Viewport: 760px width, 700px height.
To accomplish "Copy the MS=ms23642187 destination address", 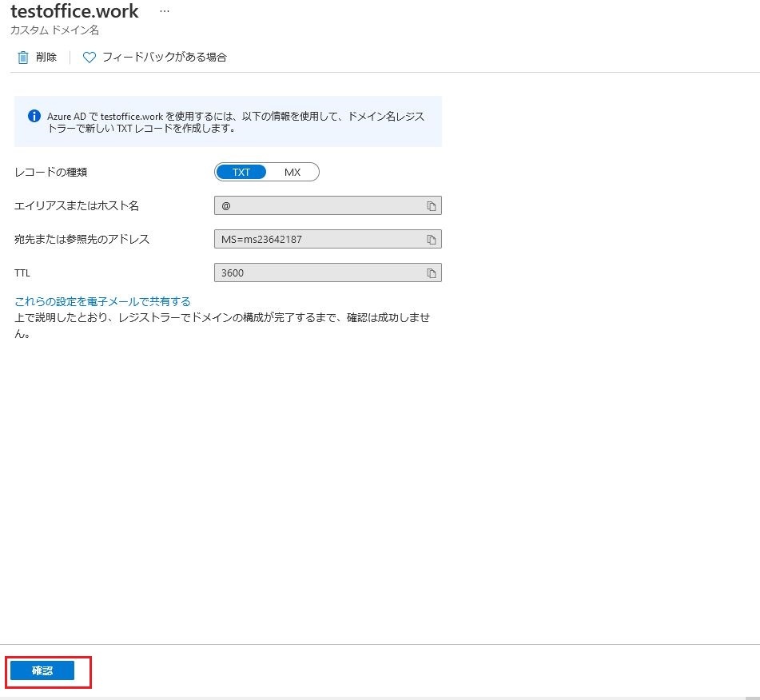I will point(431,240).
